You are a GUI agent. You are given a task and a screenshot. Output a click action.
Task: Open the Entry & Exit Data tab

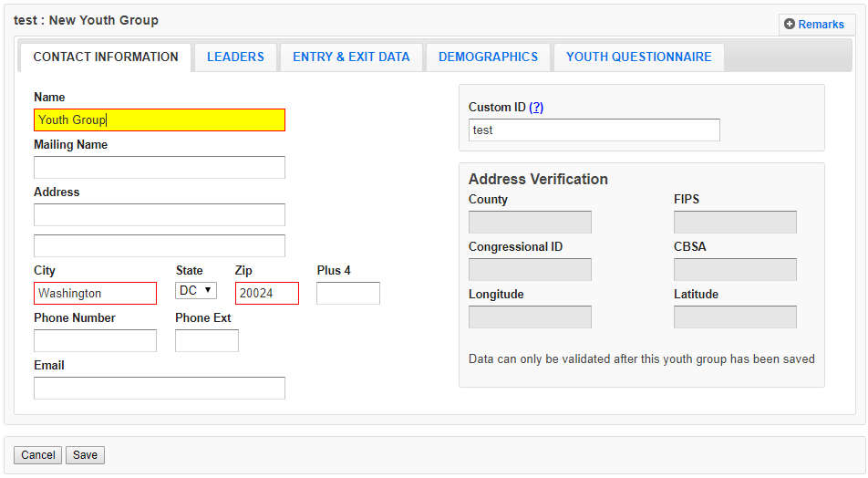point(351,57)
